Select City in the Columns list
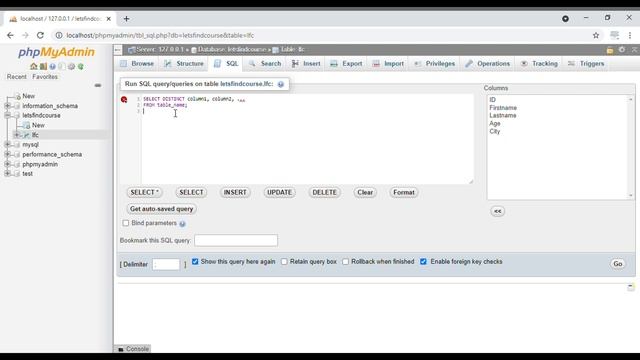The height and width of the screenshot is (360, 640). (x=495, y=131)
